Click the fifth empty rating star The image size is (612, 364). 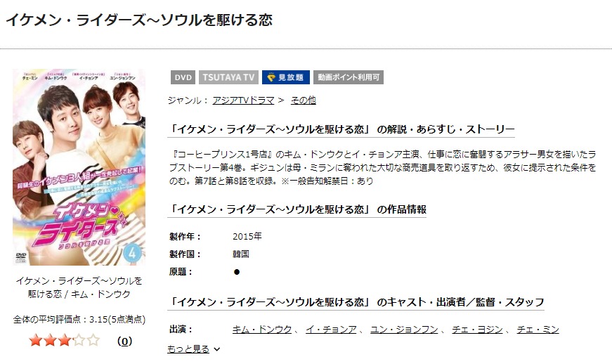[x=93, y=341]
